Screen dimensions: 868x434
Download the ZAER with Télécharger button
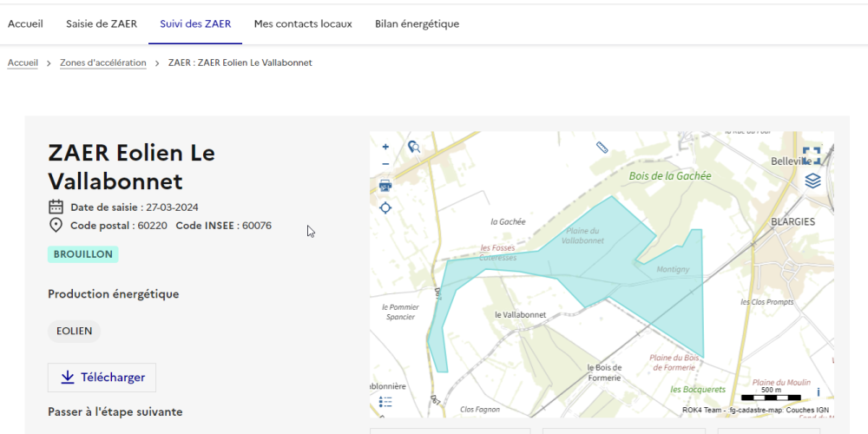tap(102, 378)
